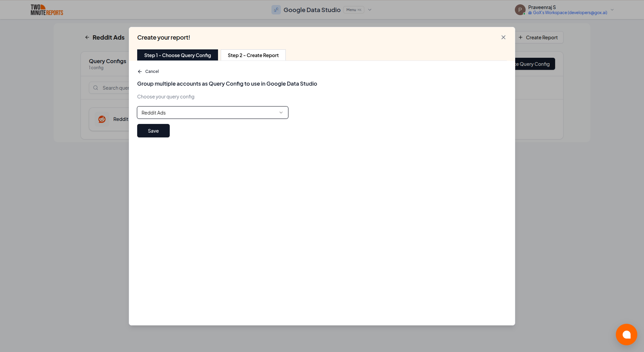The width and height of the screenshot is (644, 352).
Task: Focus the Search query configs field
Action: click(x=109, y=88)
